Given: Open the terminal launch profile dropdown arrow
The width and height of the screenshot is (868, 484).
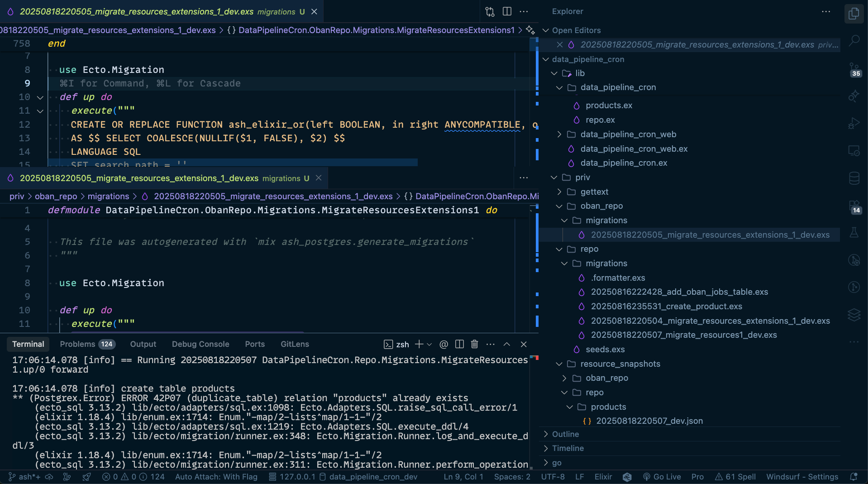Looking at the screenshot, I should [429, 344].
